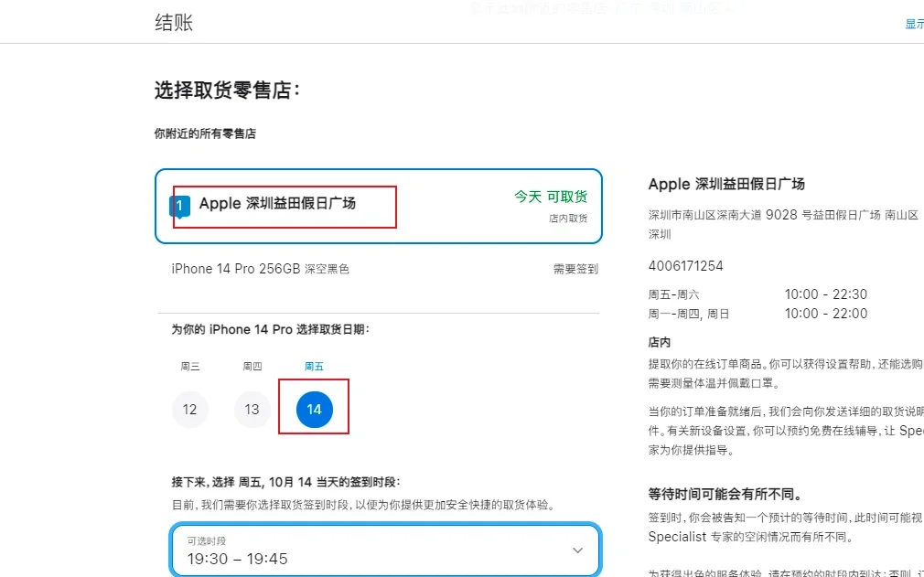Click the 需要签到 text
The image size is (924, 577).
pyautogui.click(x=575, y=269)
